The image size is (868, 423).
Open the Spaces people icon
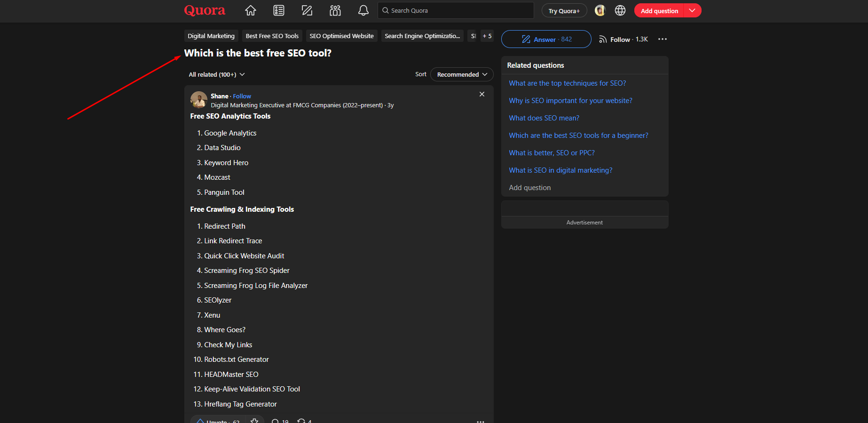click(x=335, y=10)
